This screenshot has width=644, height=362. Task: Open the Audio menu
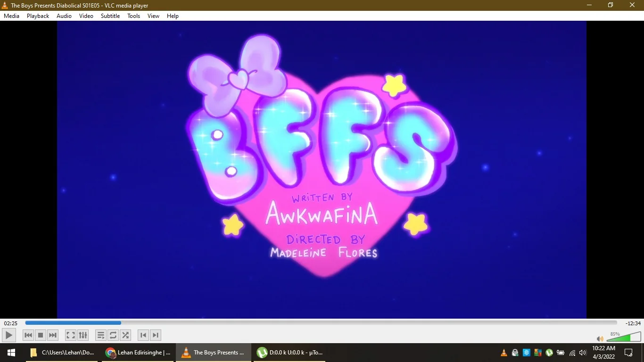64,16
